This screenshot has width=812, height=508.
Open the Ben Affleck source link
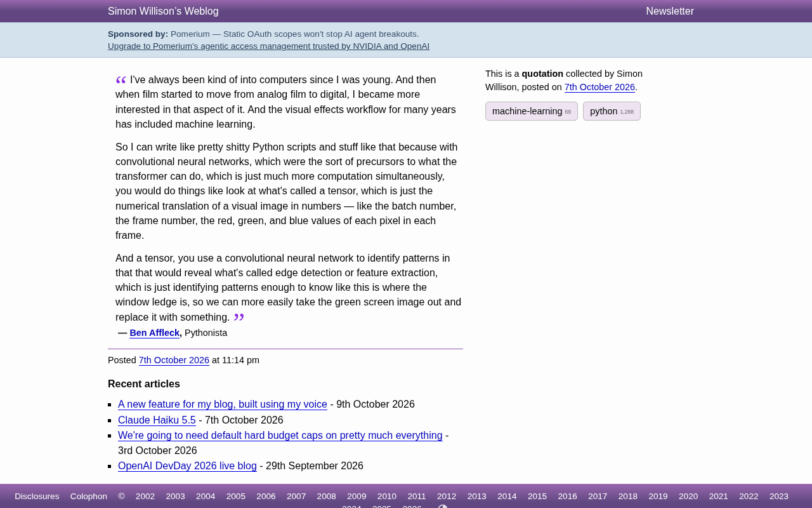tap(155, 333)
